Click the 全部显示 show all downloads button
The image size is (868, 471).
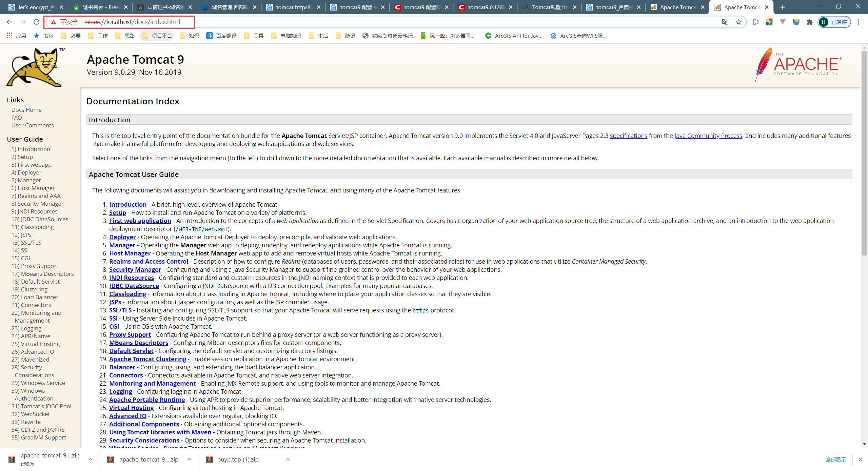point(835,459)
